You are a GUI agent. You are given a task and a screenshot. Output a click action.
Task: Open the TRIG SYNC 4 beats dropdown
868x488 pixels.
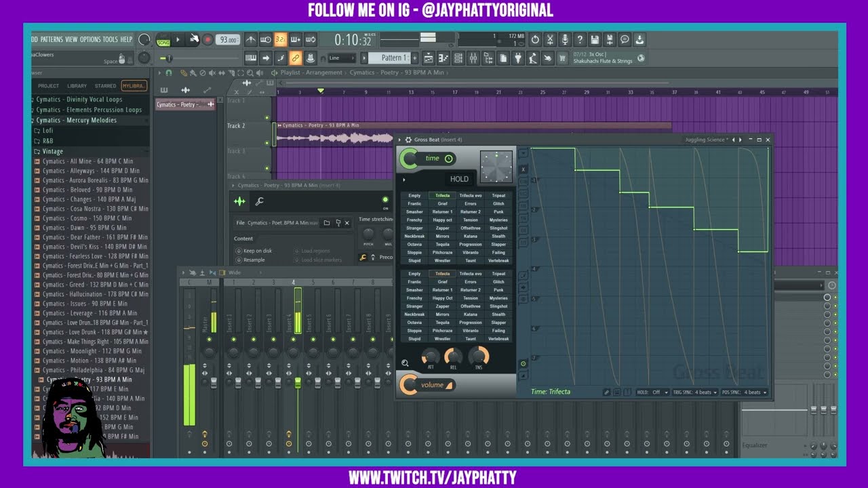tap(695, 392)
